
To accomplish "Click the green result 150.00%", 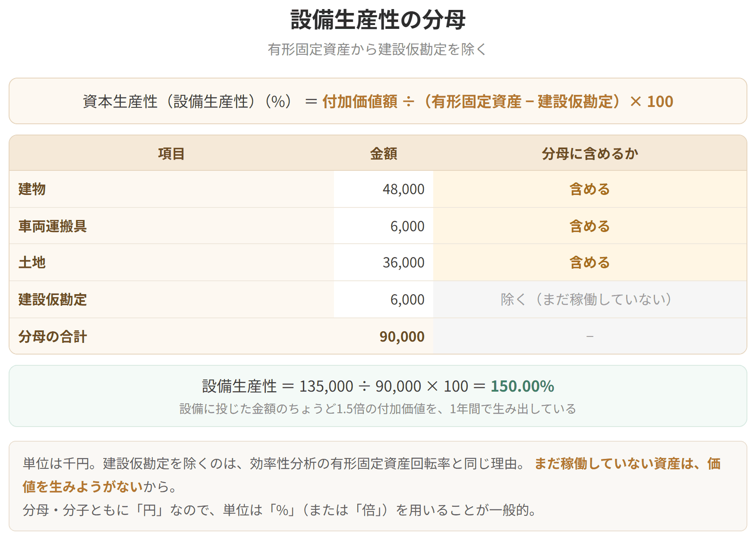I will 522,386.
